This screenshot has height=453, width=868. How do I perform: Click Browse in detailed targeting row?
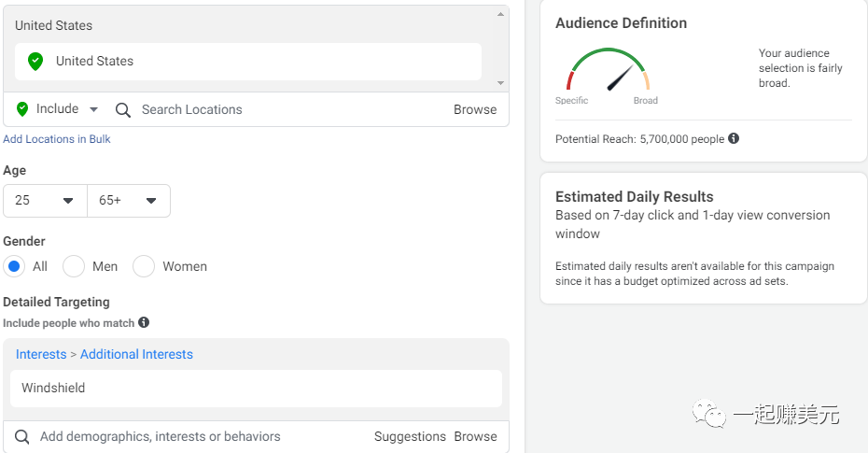(475, 436)
